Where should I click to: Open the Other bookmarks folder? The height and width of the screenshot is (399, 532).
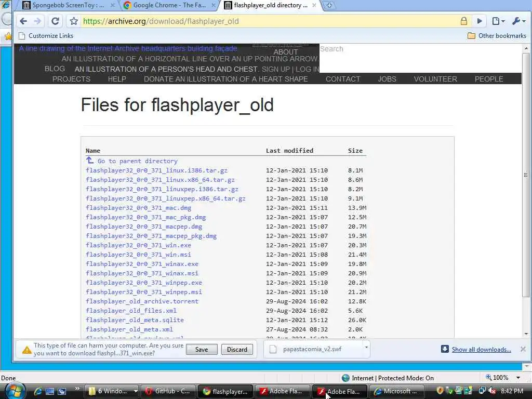(497, 36)
